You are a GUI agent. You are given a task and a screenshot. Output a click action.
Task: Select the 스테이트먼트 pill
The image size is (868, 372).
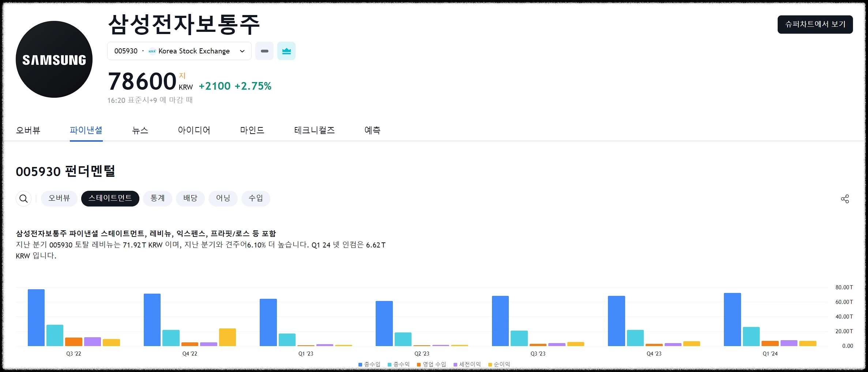(x=110, y=198)
